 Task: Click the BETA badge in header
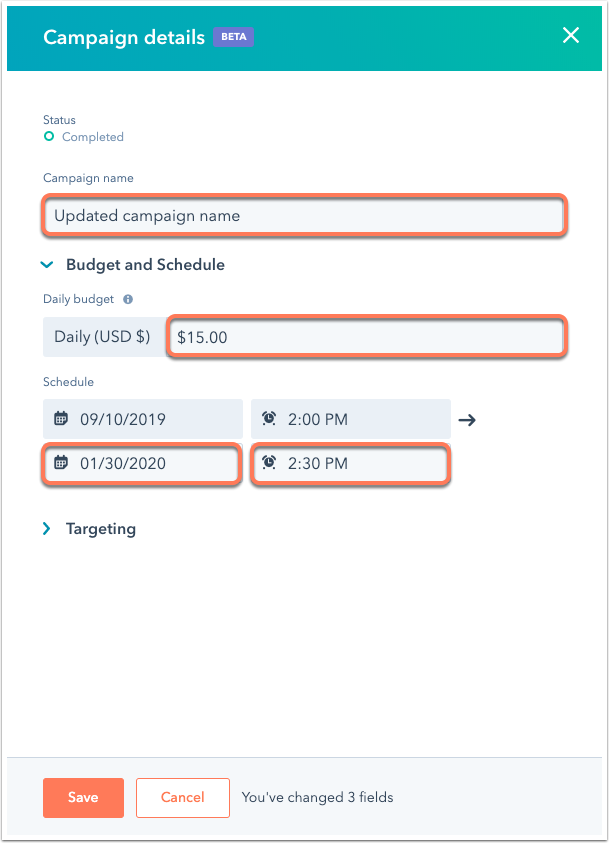[234, 37]
